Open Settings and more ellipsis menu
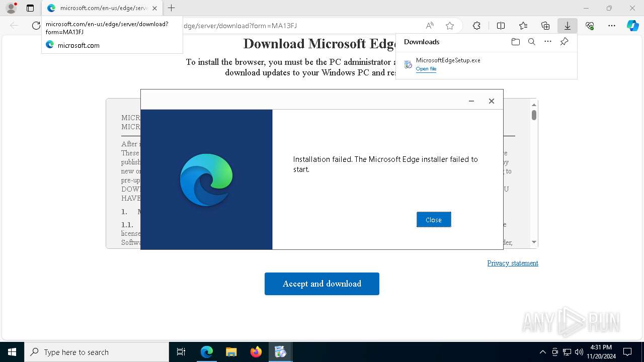 click(612, 26)
